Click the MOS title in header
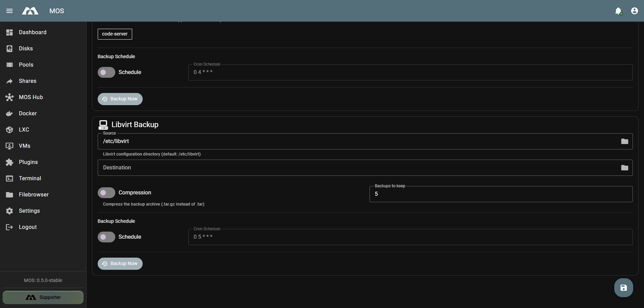This screenshot has height=308, width=644. [x=57, y=11]
